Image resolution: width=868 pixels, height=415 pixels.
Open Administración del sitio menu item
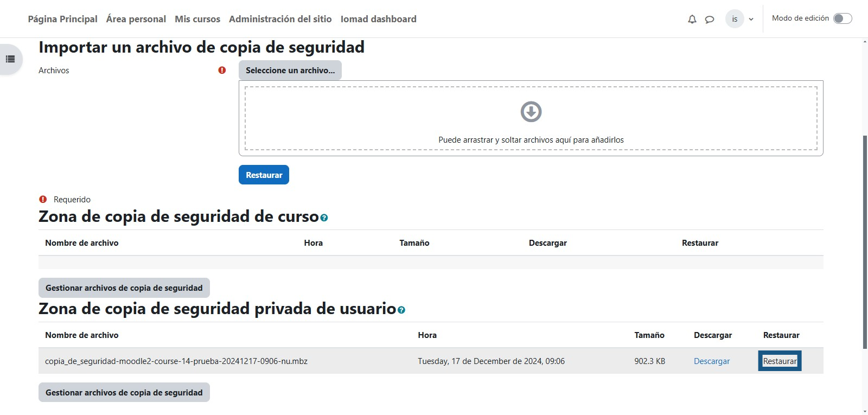pos(280,19)
